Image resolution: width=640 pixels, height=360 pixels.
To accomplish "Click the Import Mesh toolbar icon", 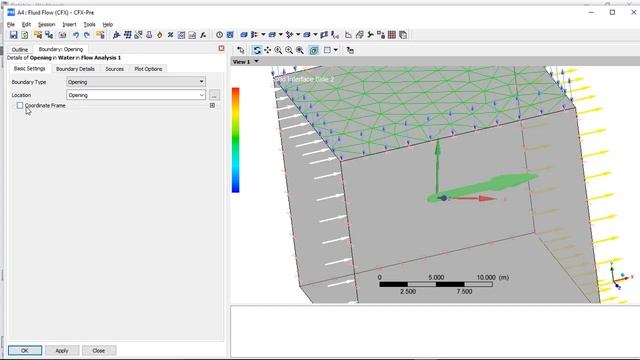I will [100, 35].
